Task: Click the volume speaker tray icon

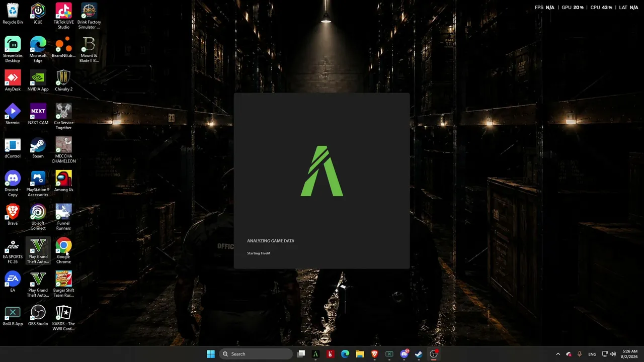Action: click(x=613, y=354)
